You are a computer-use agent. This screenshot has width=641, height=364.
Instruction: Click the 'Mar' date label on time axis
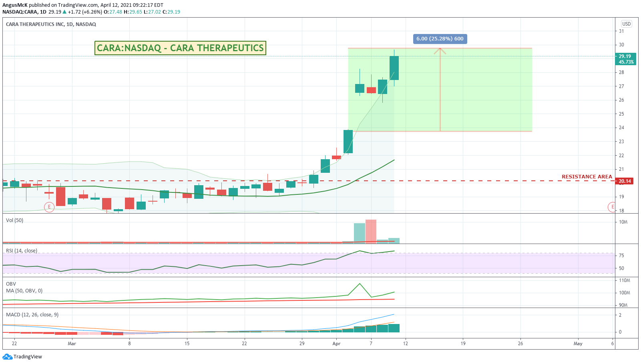[x=72, y=344]
